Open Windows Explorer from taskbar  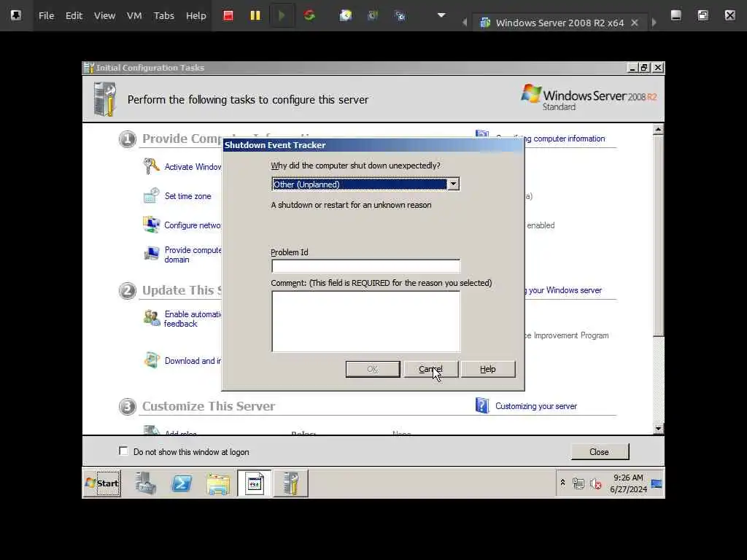point(218,483)
